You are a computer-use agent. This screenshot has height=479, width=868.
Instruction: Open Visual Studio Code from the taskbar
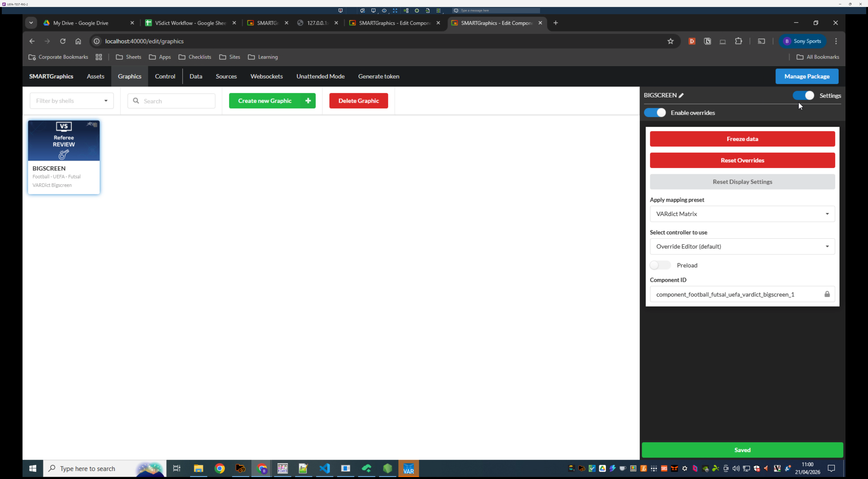tap(325, 468)
